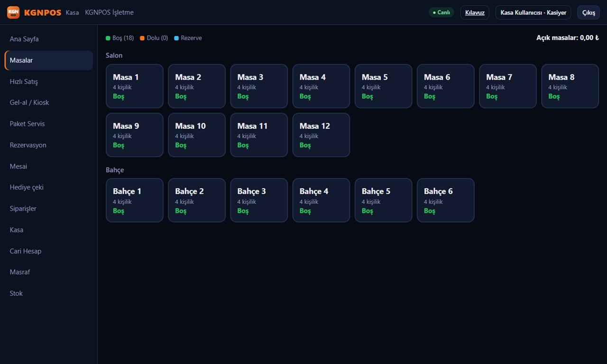Choose the Masa 12 table card
Image resolution: width=607 pixels, height=364 pixels.
point(321,135)
